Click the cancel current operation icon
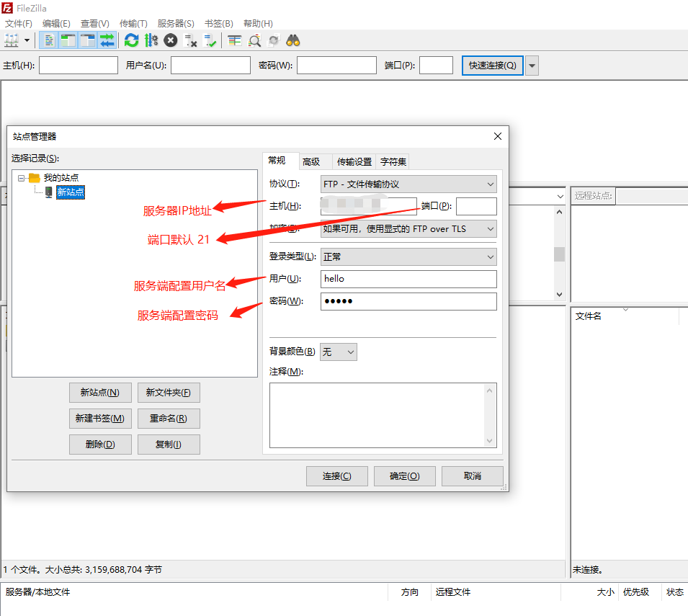The width and height of the screenshot is (688, 616). 171,41
